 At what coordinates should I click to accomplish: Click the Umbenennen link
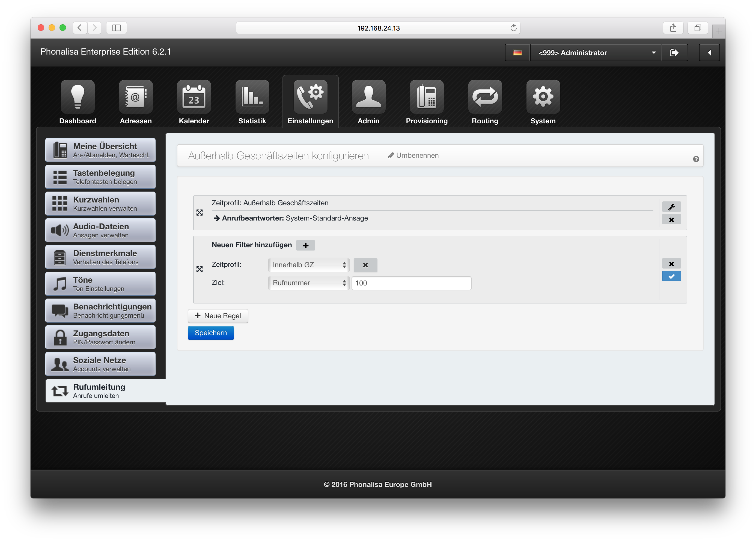pos(413,155)
